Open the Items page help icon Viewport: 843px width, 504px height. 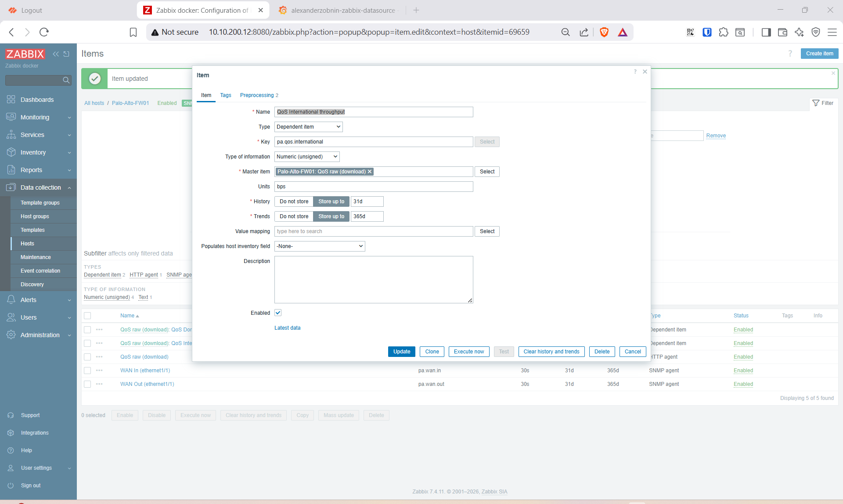click(x=790, y=54)
